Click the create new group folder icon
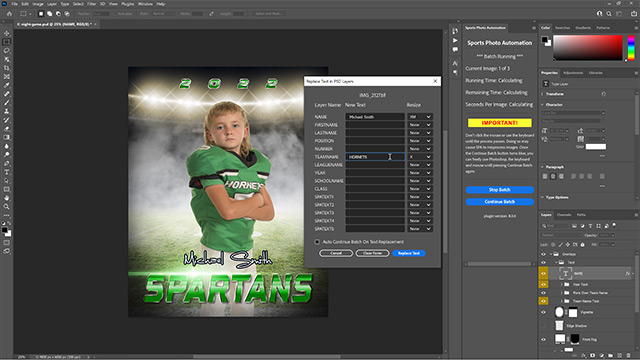This screenshot has width=640, height=360. [610, 356]
